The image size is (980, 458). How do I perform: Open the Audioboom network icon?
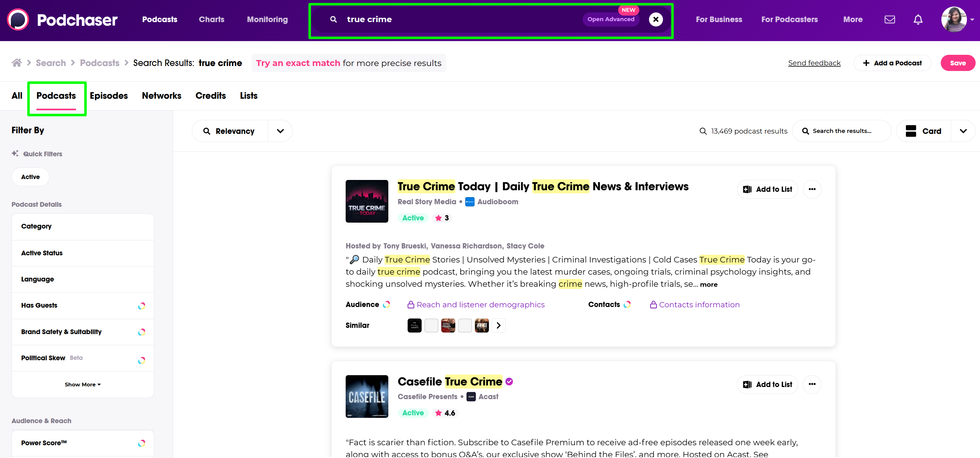[470, 202]
